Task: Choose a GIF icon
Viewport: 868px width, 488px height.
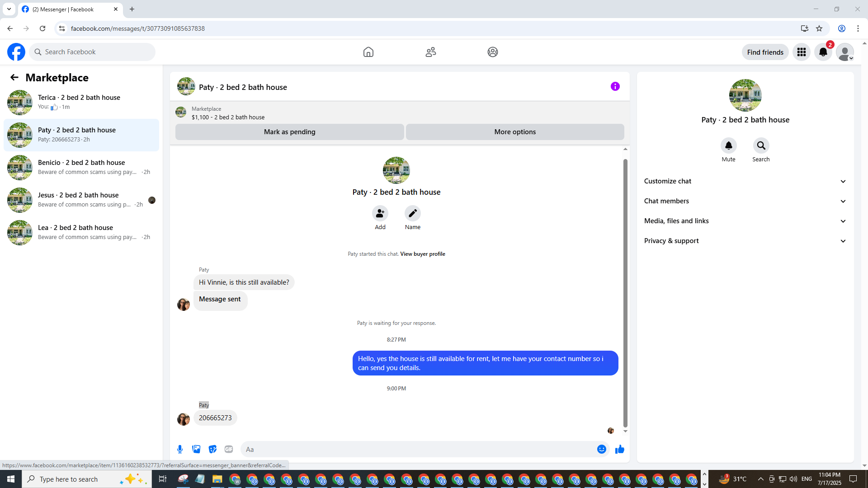Action: point(229,449)
